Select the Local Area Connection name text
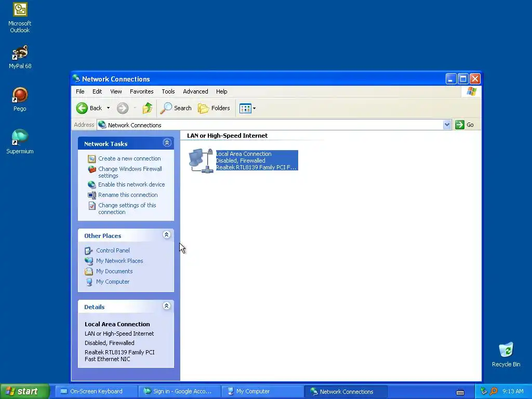 point(244,154)
